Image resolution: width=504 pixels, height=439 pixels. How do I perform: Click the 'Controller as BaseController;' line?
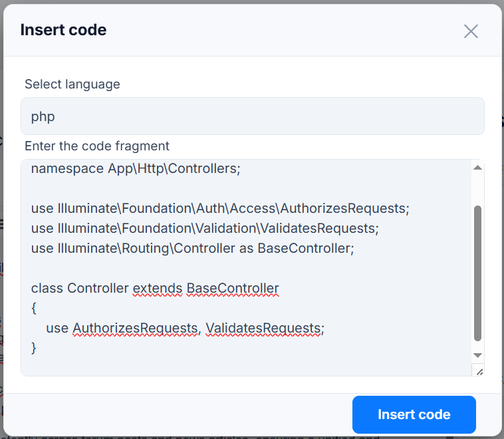click(x=193, y=248)
